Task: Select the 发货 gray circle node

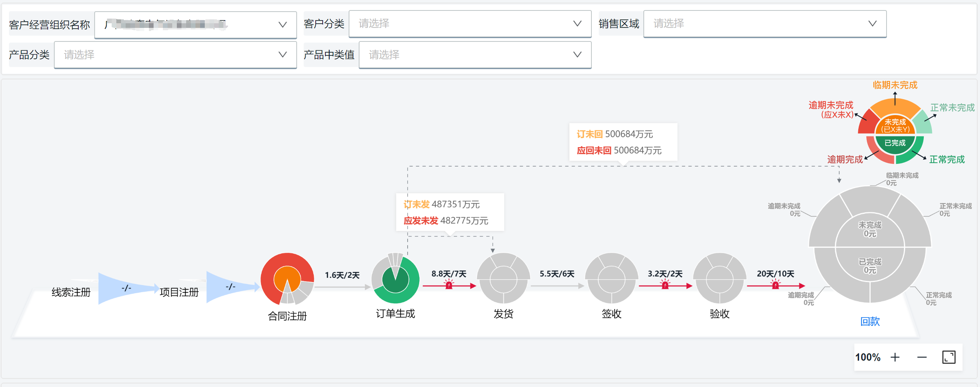Action: point(503,278)
